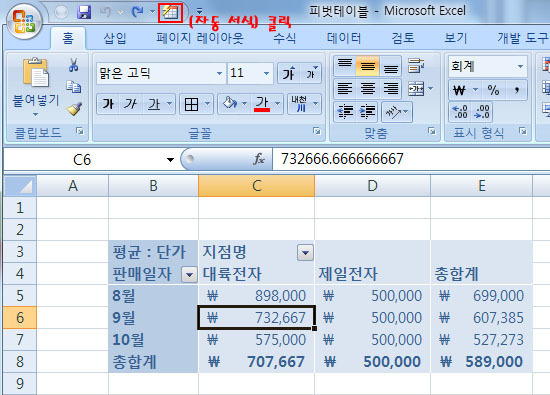
Task: Click the Copy icon
Action: pyautogui.click(x=74, y=87)
